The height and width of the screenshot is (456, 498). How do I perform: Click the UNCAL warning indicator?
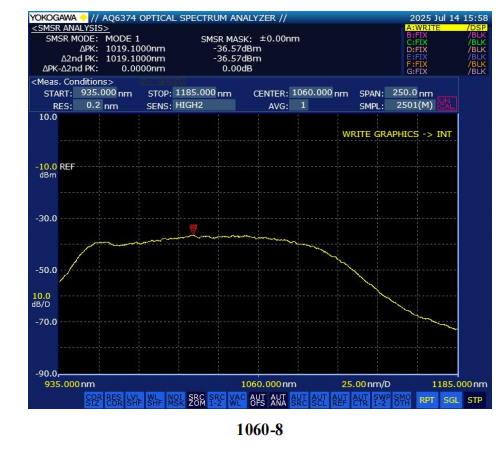coord(447,103)
